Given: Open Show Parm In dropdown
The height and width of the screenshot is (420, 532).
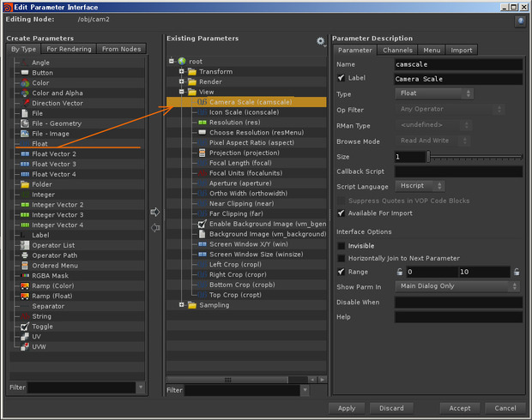Looking at the screenshot, I should [457, 286].
